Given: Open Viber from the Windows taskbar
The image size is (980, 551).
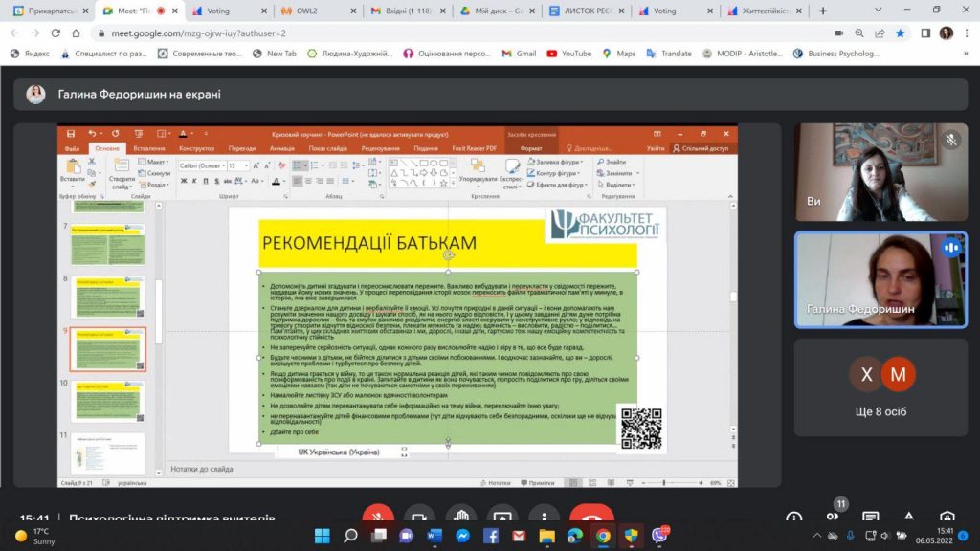Looking at the screenshot, I should tap(659, 535).
